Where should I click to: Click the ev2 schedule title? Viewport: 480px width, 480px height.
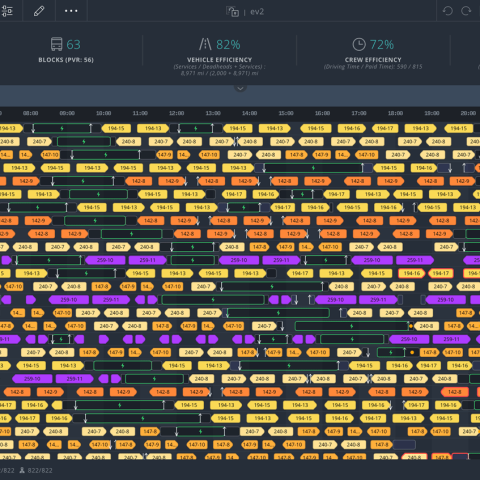coord(257,12)
